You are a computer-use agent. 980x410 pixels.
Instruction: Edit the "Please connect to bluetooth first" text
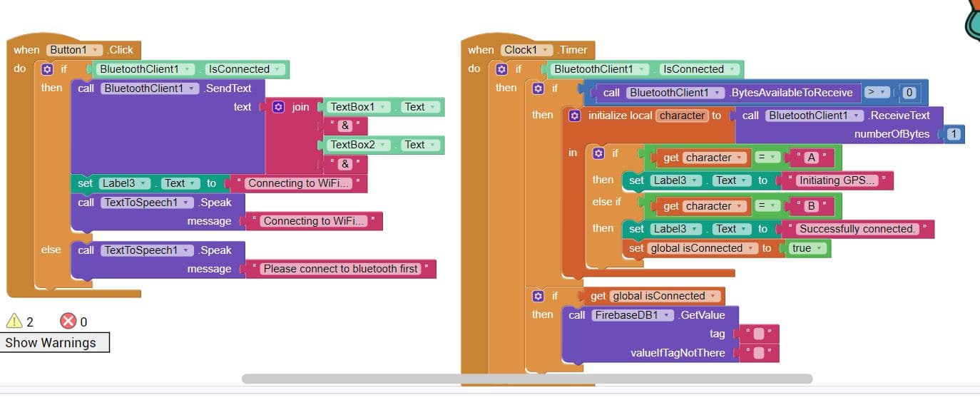[x=340, y=269]
